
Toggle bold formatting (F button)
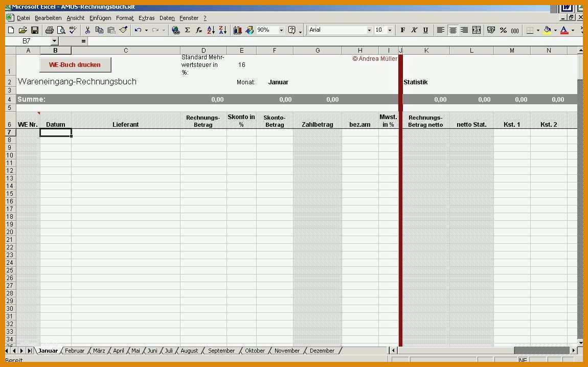[403, 30]
